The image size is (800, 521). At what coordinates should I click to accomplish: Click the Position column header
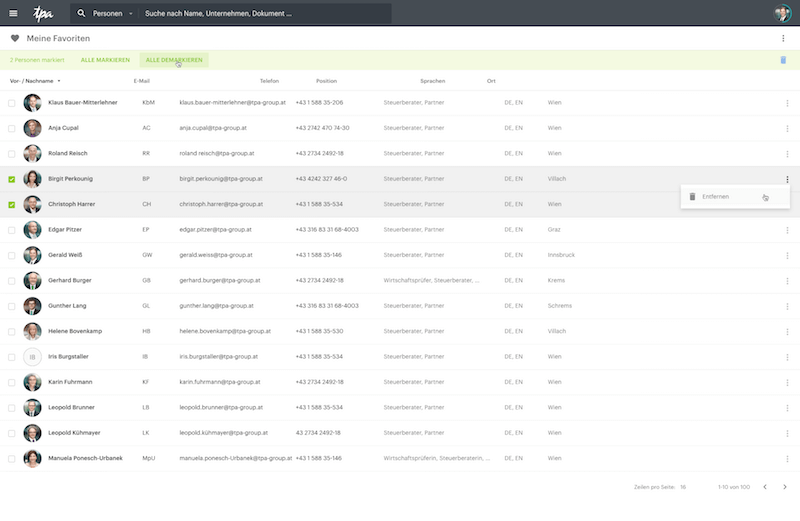(x=327, y=81)
